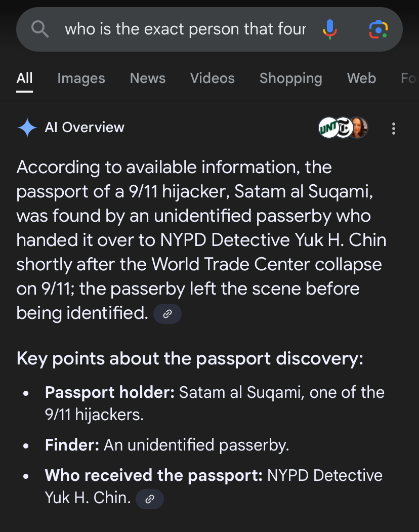The height and width of the screenshot is (532, 419).
Task: Tap the search magnifier icon
Action: [40, 30]
